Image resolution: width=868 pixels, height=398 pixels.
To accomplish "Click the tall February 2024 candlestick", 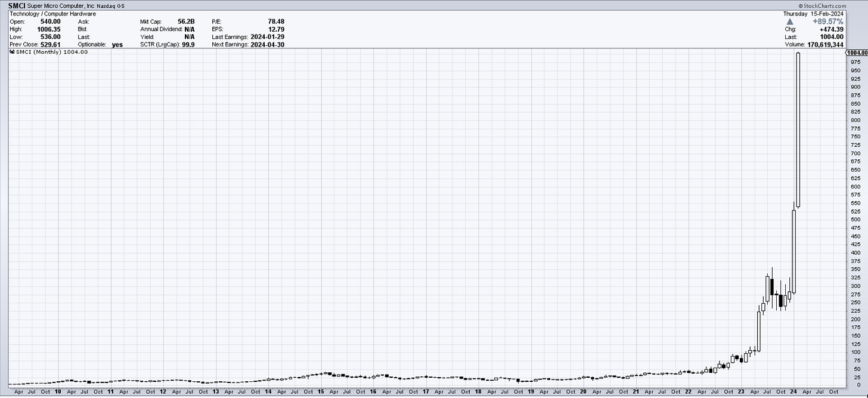I will click(798, 130).
